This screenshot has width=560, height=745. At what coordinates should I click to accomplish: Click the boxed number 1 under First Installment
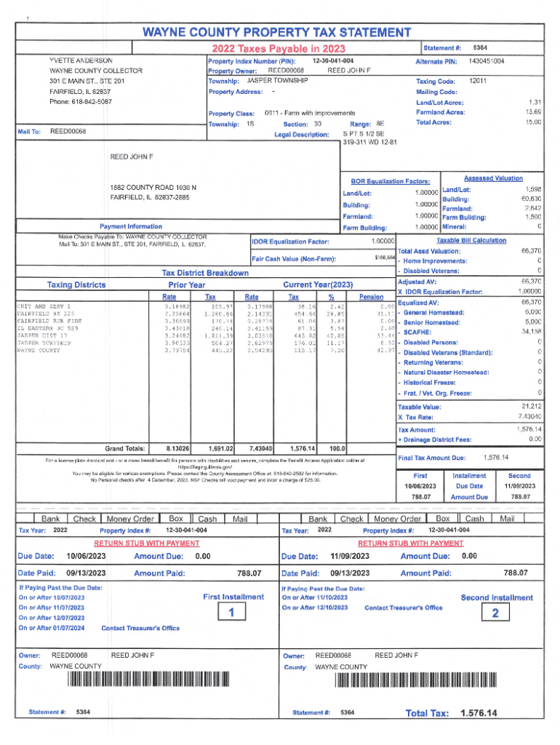231,613
